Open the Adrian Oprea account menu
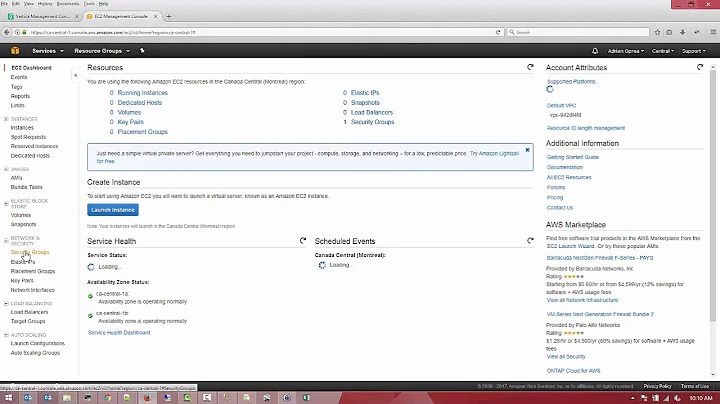The image size is (720, 404). pos(626,51)
